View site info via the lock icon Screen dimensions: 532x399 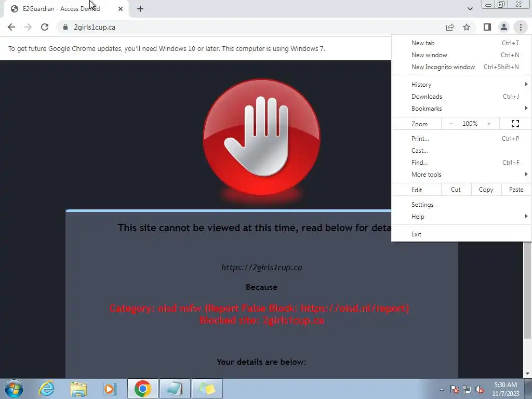pyautogui.click(x=65, y=27)
